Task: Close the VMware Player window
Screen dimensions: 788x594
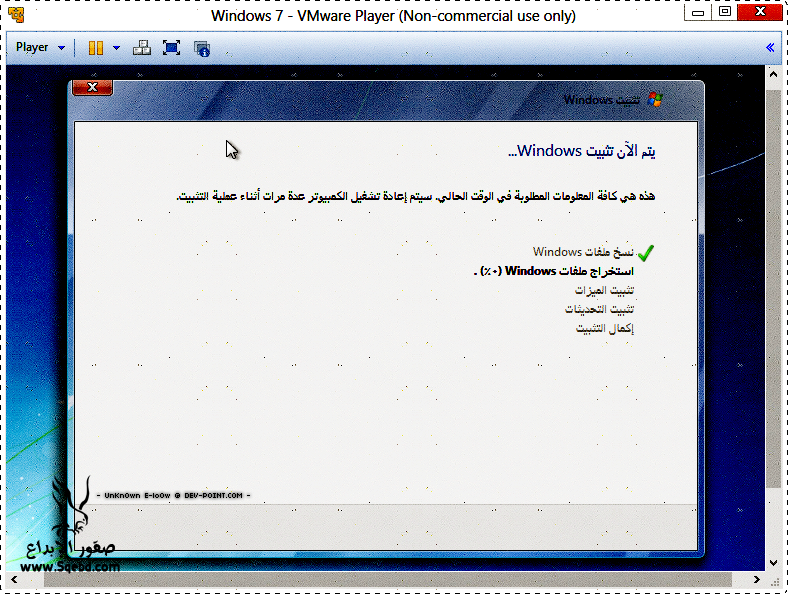Action: [x=760, y=13]
